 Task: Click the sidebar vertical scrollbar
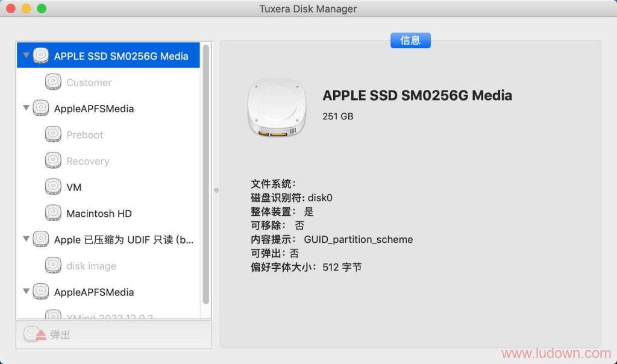[206, 174]
